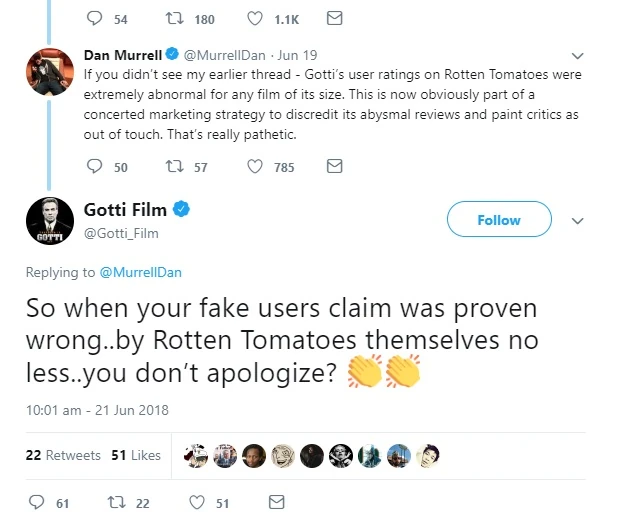Click the first liker's avatar thumbnail

tap(199, 455)
